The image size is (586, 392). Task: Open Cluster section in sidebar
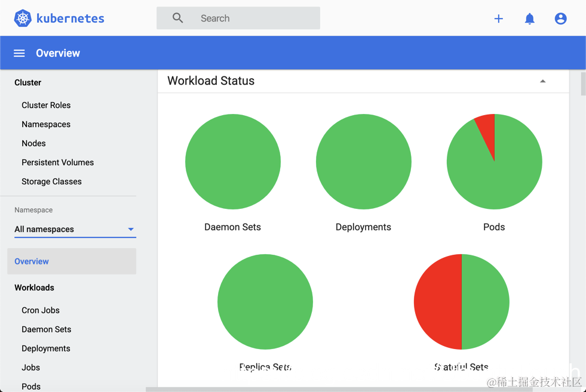coord(27,82)
